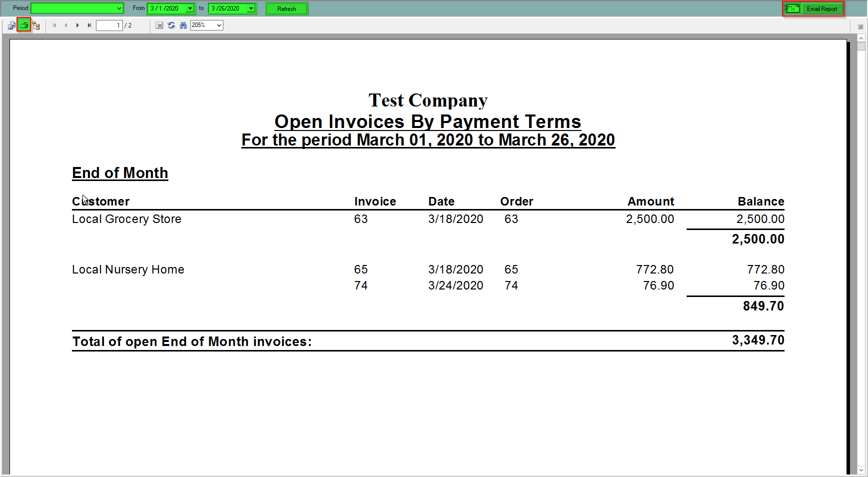The height and width of the screenshot is (477, 868).
Task: Click the Balance column header
Action: (x=761, y=201)
